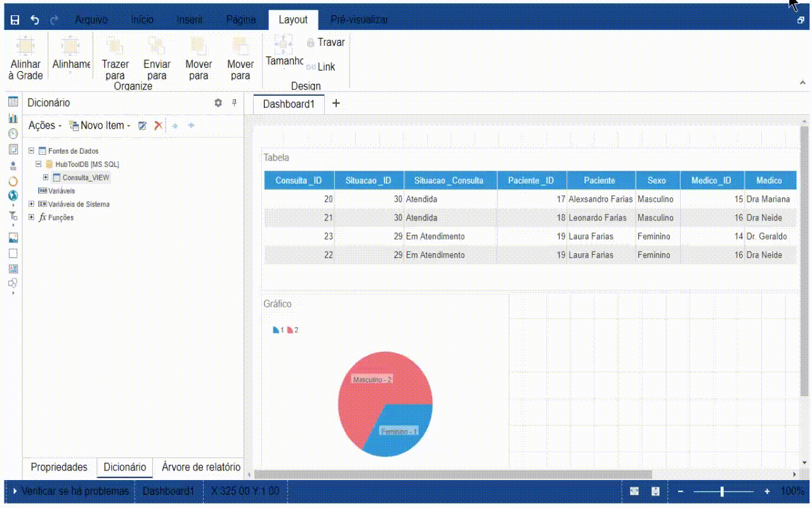812x508 pixels.
Task: Select the Shapes element in toolbox
Action: (x=13, y=283)
